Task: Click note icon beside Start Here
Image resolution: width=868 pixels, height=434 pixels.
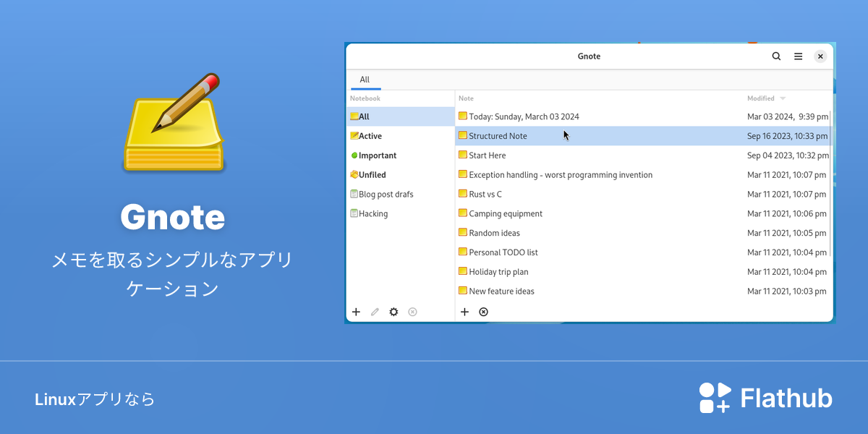Action: (x=463, y=155)
